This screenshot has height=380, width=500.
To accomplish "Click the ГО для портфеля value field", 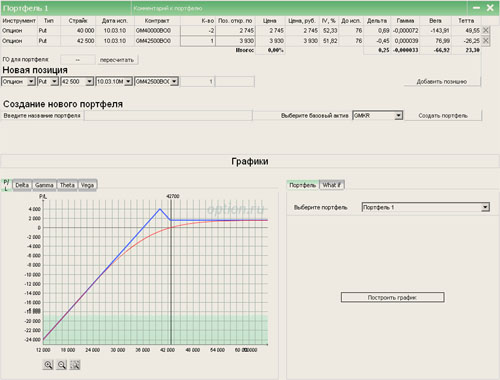I will [78, 60].
